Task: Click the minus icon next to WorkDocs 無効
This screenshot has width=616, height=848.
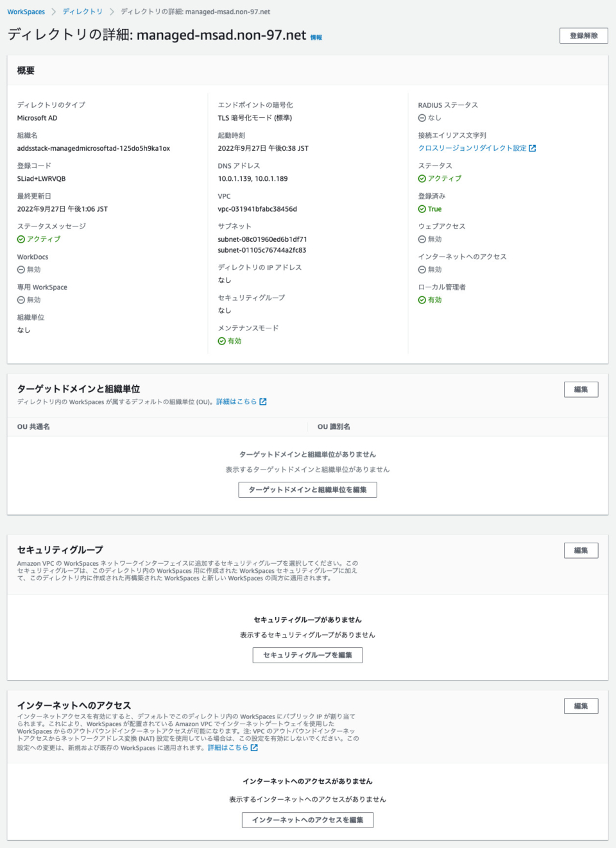Action: pos(21,269)
